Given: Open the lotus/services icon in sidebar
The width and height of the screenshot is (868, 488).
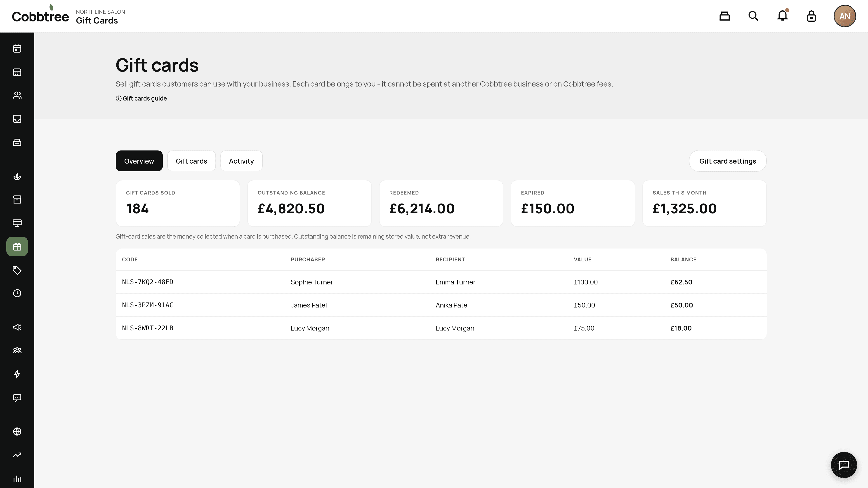Looking at the screenshot, I should pyautogui.click(x=17, y=176).
